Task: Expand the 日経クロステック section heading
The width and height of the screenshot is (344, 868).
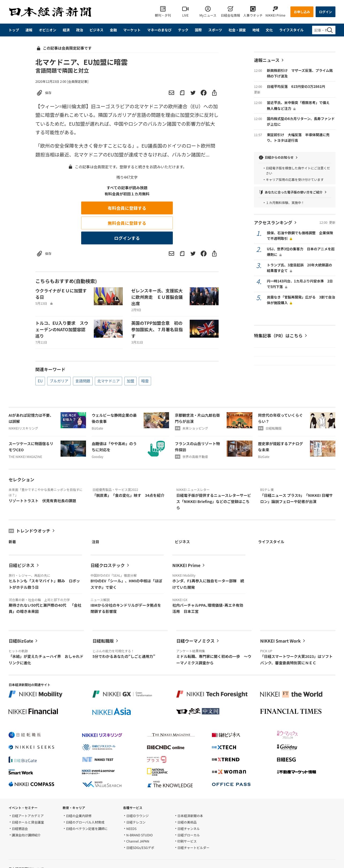Action: [110, 565]
